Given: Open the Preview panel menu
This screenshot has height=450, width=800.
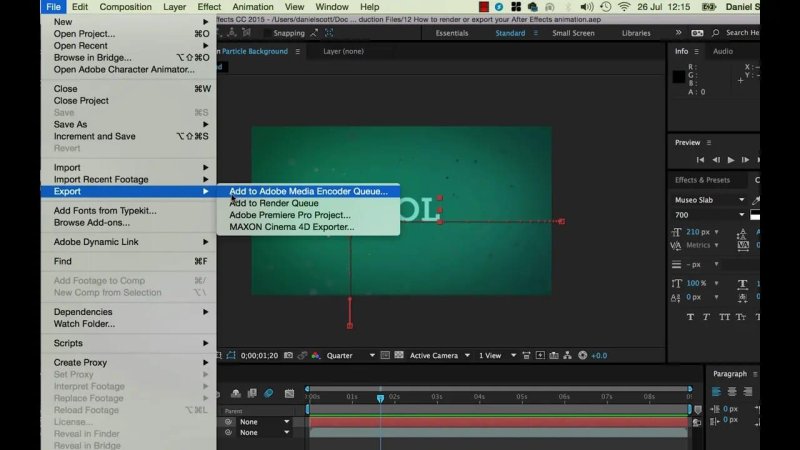Looking at the screenshot, I should click(x=709, y=143).
